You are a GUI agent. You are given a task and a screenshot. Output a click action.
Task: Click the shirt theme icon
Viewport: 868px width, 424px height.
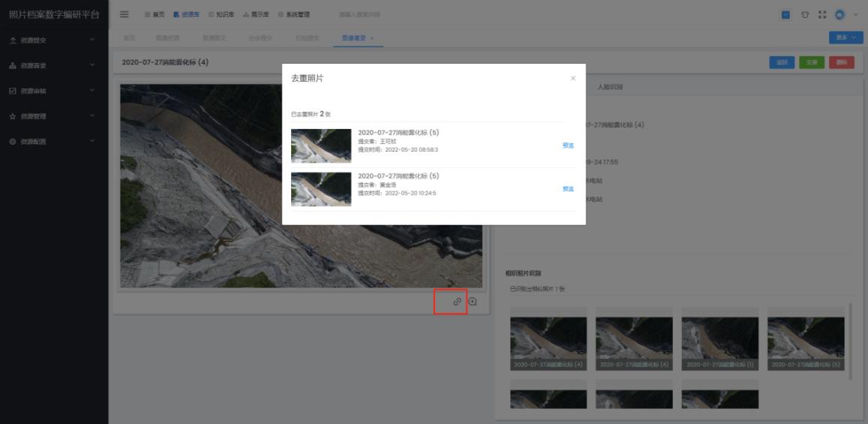click(x=804, y=14)
